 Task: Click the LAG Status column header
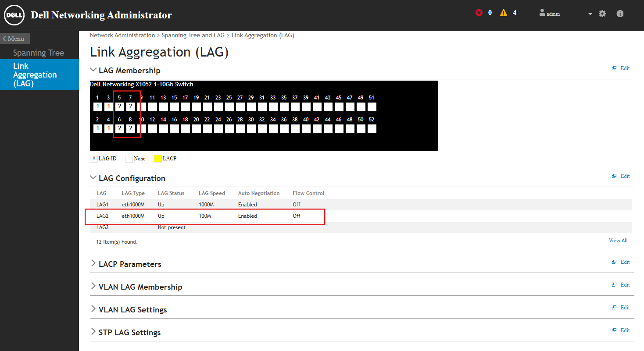[x=171, y=193]
